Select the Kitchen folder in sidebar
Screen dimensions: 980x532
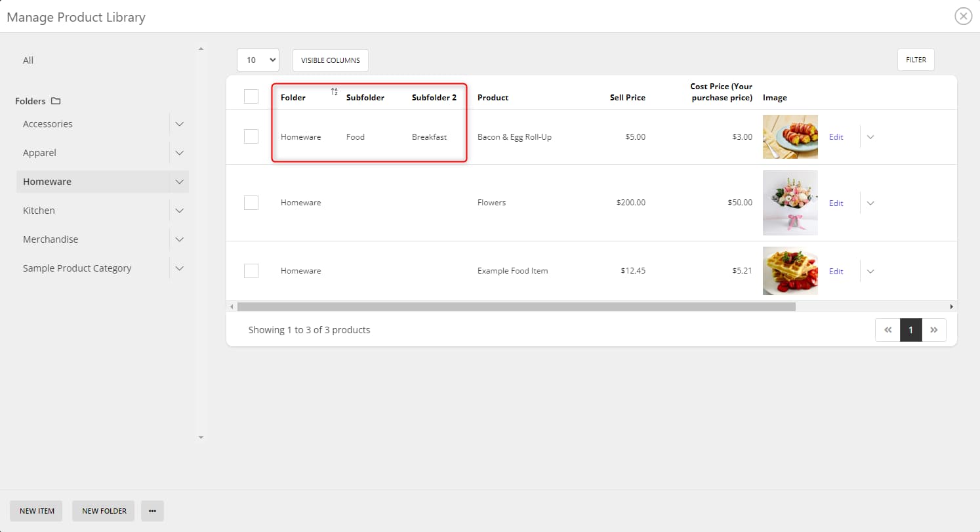tap(39, 211)
